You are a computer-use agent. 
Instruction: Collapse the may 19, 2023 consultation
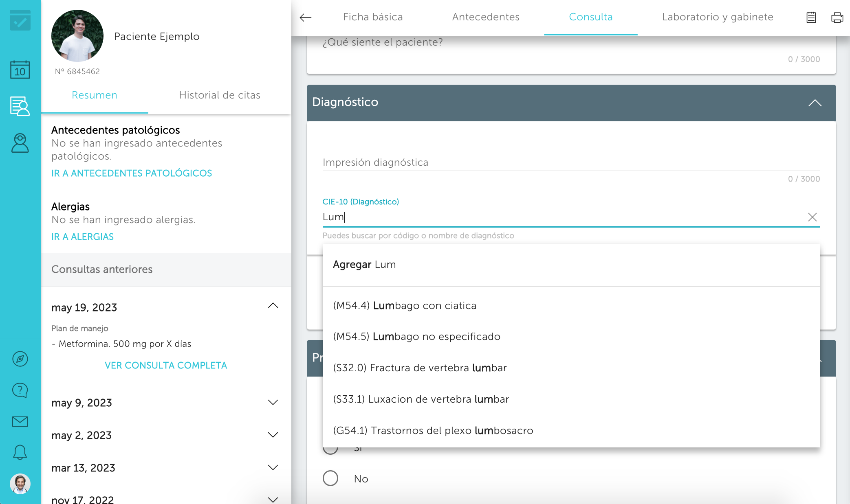point(273,306)
